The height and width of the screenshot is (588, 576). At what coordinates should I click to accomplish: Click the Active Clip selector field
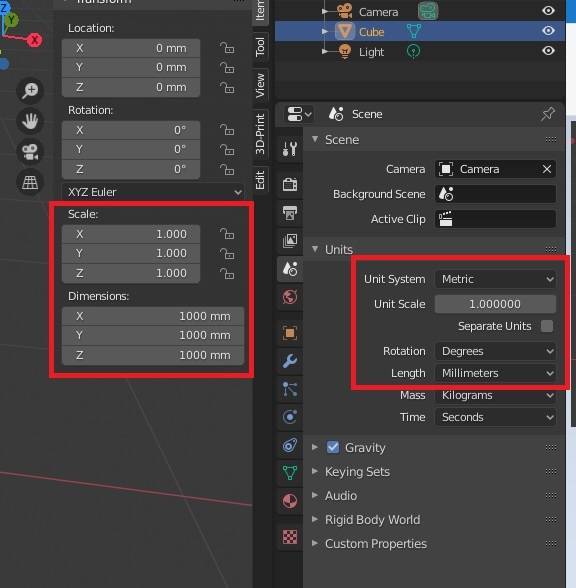(495, 219)
